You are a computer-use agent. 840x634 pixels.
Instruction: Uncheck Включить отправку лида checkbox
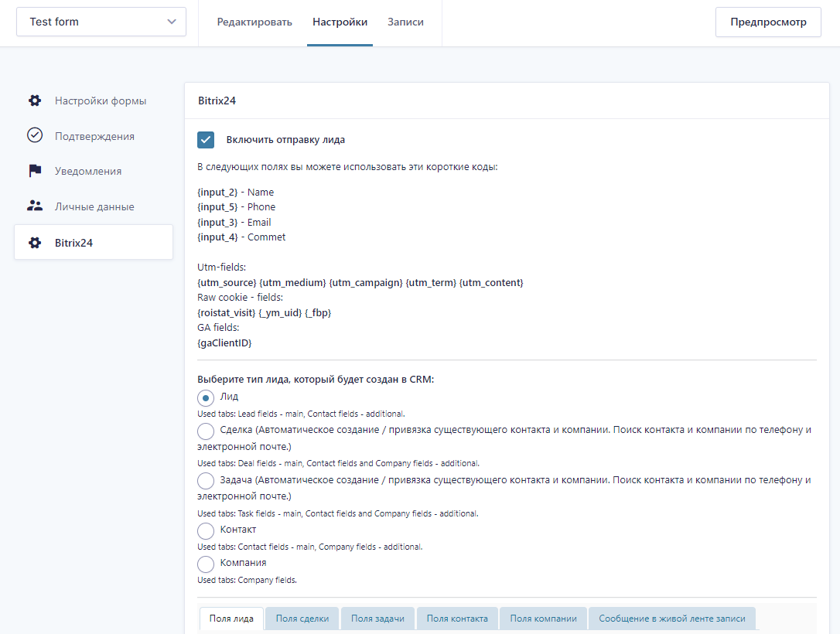click(x=206, y=140)
